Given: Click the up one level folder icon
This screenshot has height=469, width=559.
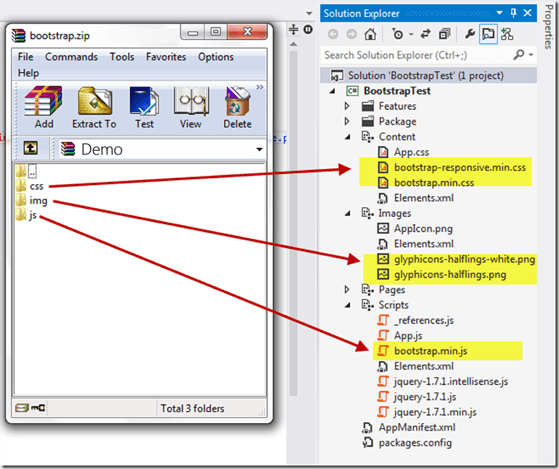Looking at the screenshot, I should coord(31,148).
